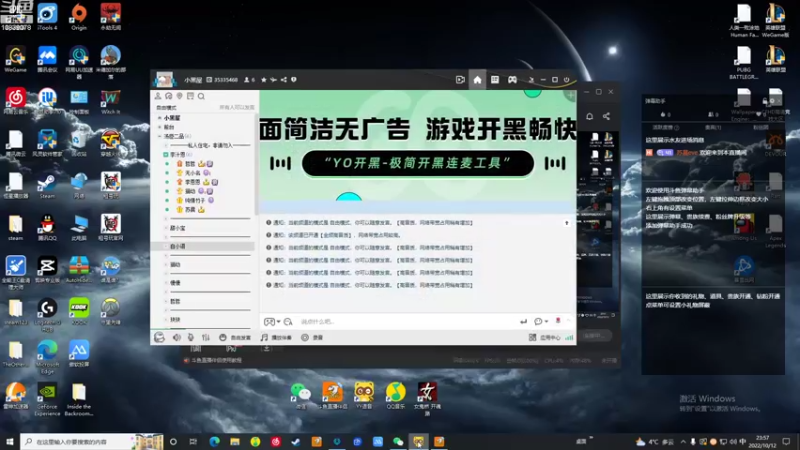Viewport: 800px width, 450px height.
Task: Collapse the 洛悠二品 channel group
Action: click(160, 136)
